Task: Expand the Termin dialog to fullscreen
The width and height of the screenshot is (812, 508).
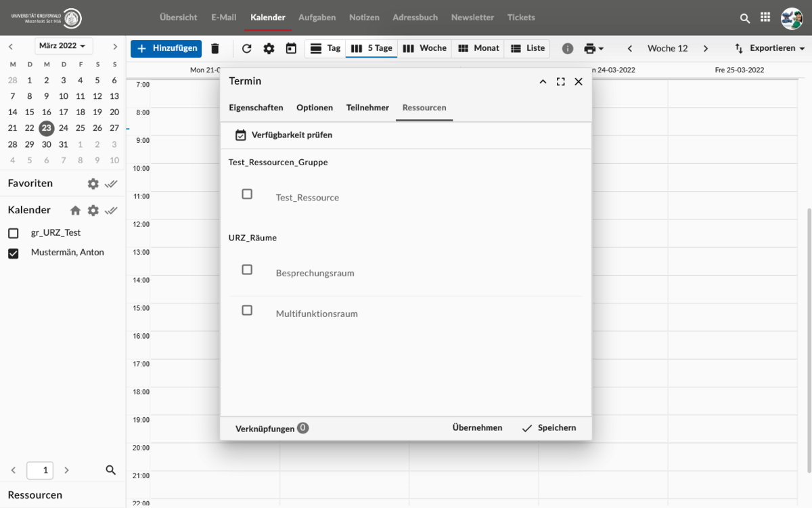Action: (x=560, y=81)
